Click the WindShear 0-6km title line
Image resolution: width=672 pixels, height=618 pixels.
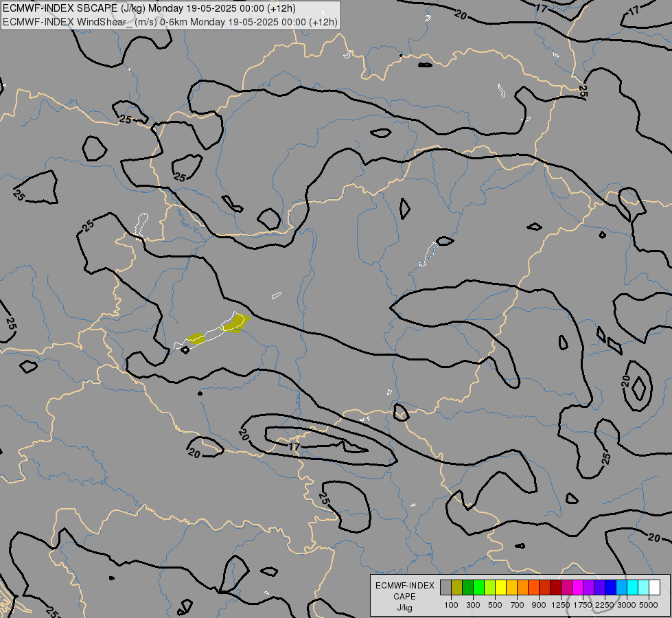point(170,22)
